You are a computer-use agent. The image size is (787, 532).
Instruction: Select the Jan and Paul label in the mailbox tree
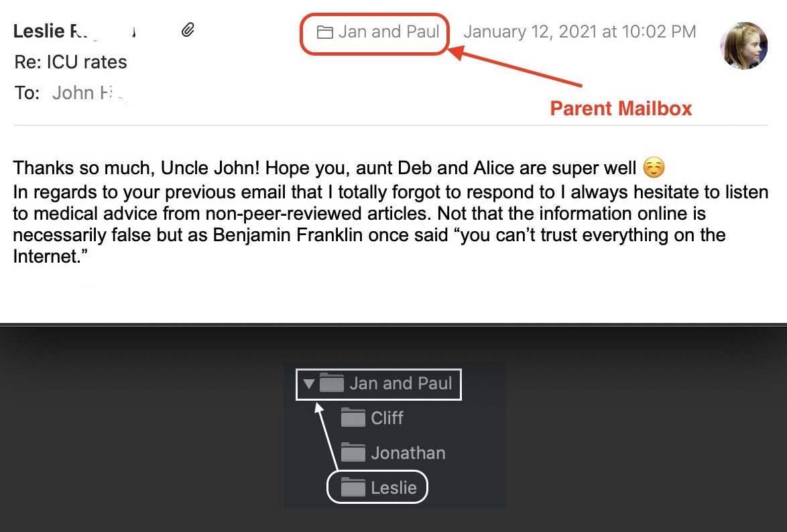coord(400,384)
